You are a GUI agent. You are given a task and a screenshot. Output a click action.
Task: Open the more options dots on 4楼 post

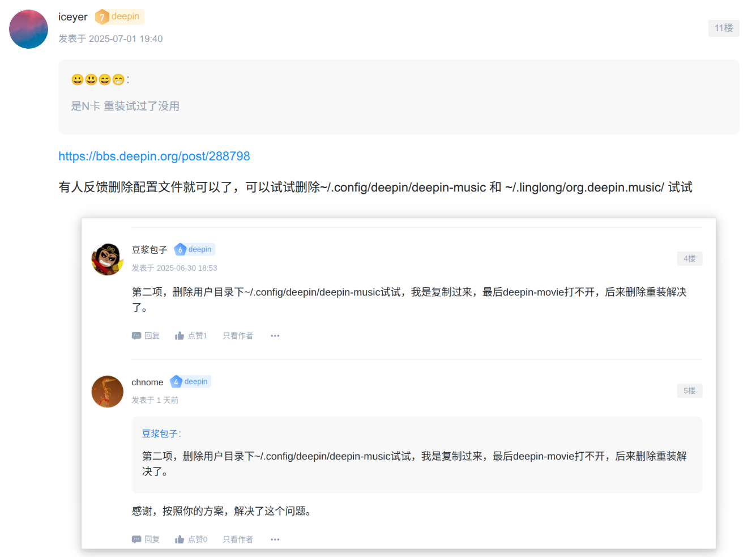click(x=275, y=336)
